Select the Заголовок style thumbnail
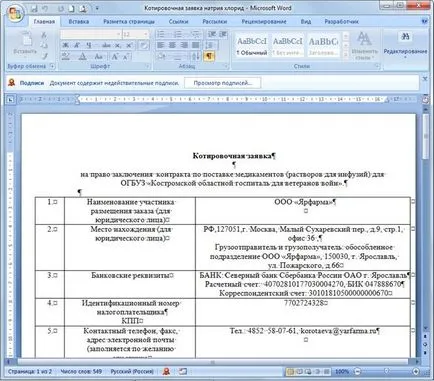Image resolution: width=434 pixels, height=381 pixels. (x=323, y=46)
